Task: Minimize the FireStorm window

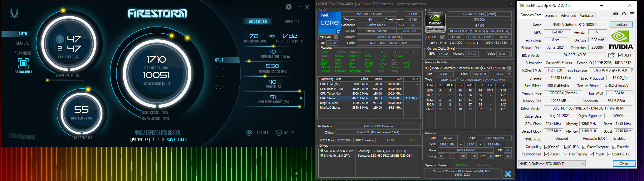Action: pyautogui.click(x=299, y=7)
